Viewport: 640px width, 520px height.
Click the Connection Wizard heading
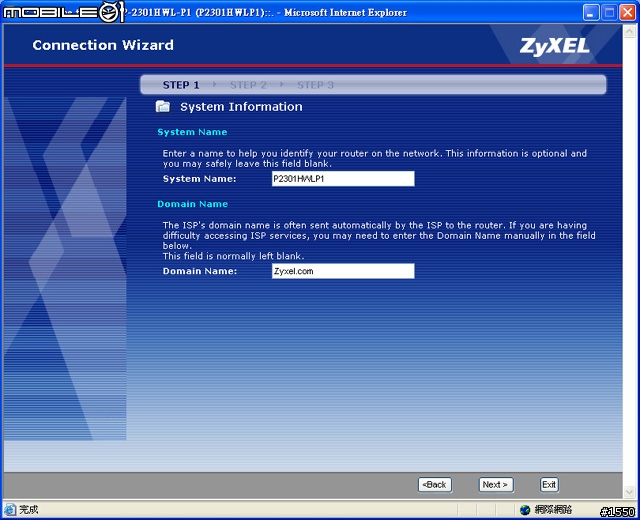pos(103,45)
